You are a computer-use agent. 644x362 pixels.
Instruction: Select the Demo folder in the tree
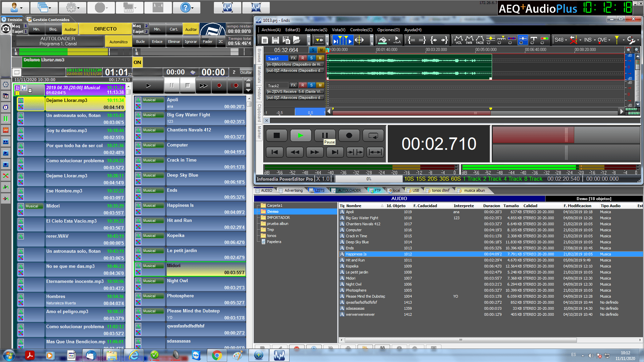coord(273,212)
